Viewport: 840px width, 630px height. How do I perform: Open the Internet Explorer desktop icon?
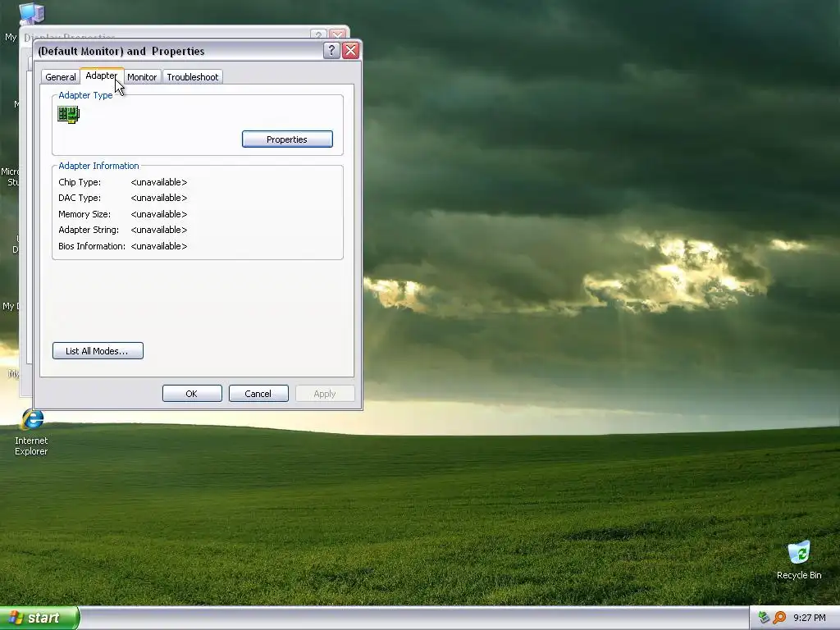click(31, 433)
